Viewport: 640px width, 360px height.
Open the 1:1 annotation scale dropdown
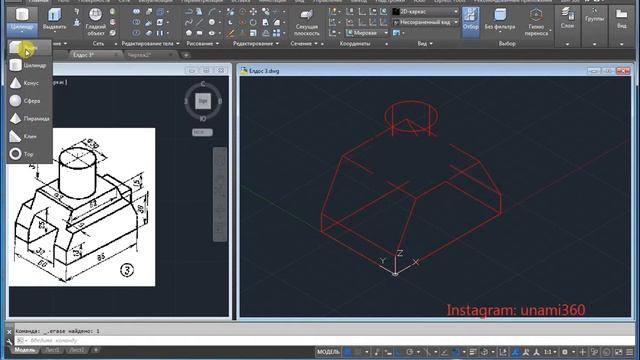point(550,352)
